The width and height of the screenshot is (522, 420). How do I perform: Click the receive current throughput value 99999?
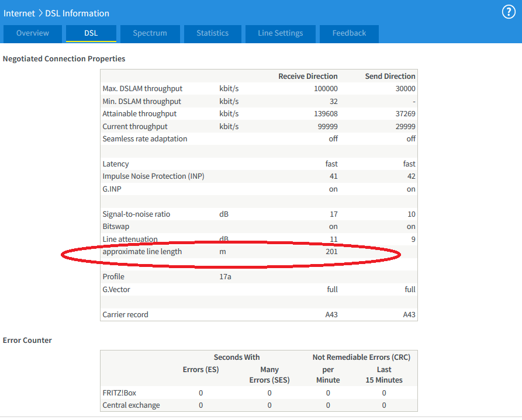click(x=326, y=127)
